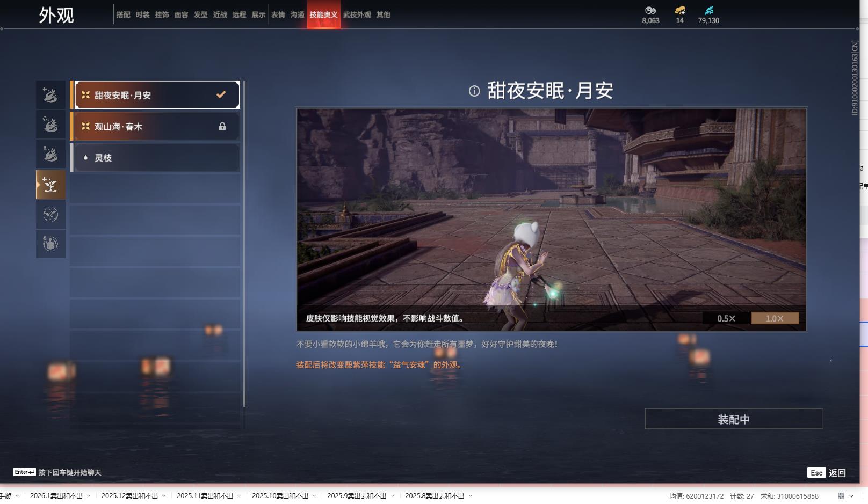Select the 甜夜安眠·月安 skin entry
868x504 pixels.
click(x=155, y=95)
